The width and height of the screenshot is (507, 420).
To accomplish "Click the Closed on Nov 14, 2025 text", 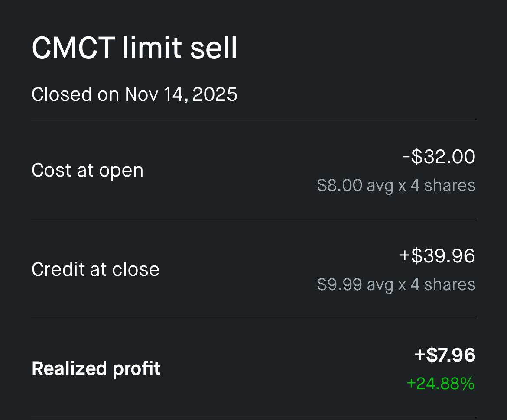I will point(134,94).
